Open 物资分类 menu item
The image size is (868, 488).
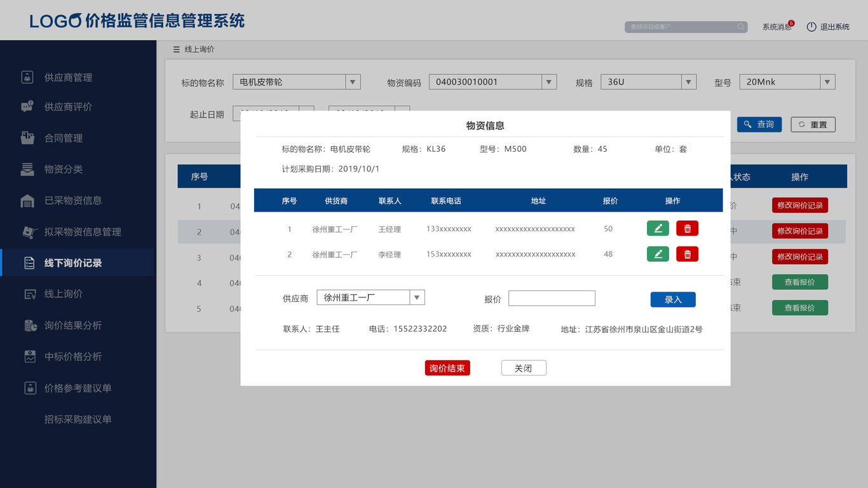point(64,169)
